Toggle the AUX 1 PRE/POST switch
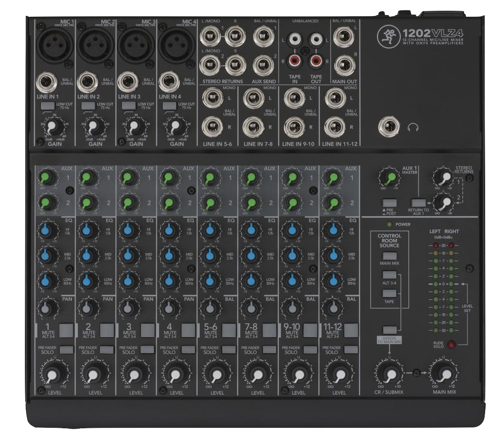The image size is (504, 442). pyautogui.click(x=389, y=203)
